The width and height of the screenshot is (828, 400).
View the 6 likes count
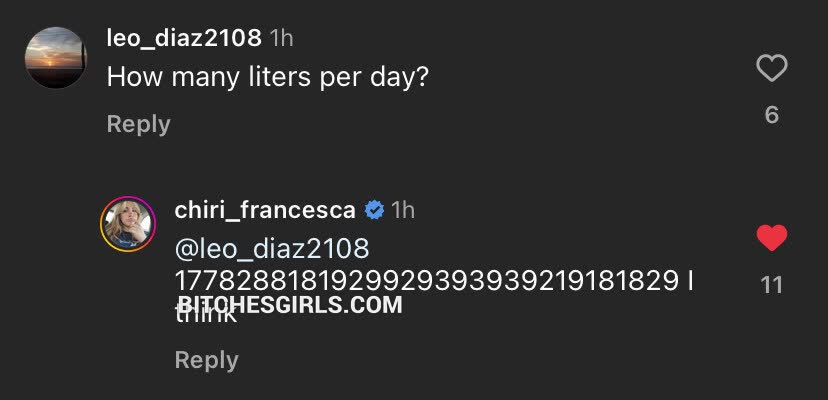(x=771, y=115)
